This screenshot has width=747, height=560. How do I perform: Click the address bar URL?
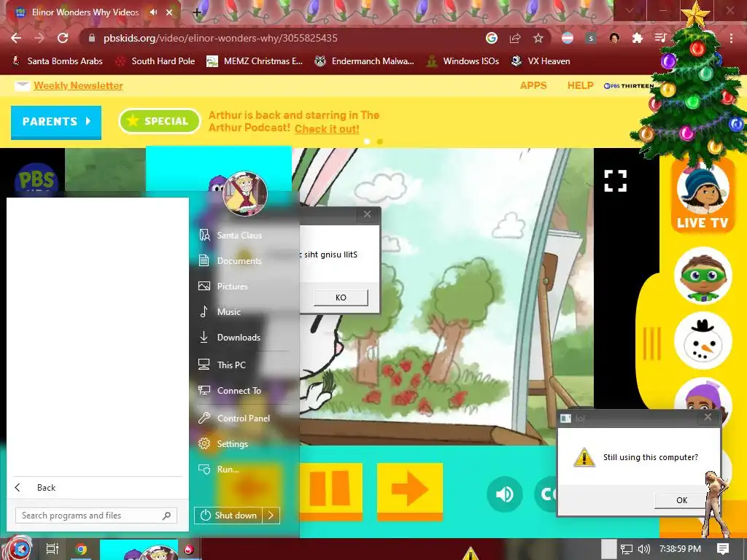click(x=220, y=38)
